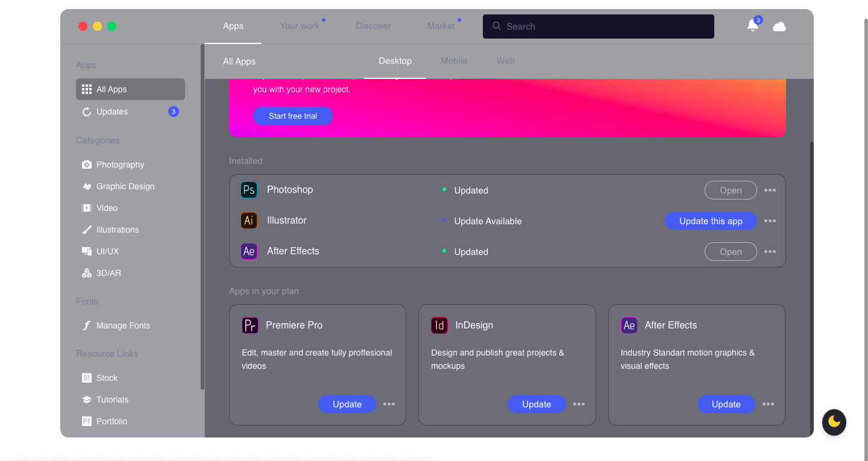Click the Photoshop app icon
The image size is (868, 461).
point(249,190)
